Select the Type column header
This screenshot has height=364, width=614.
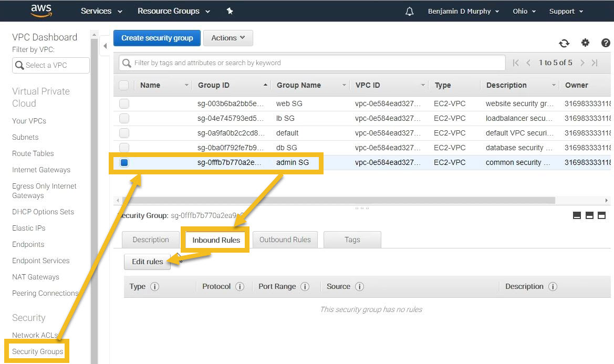tap(442, 85)
